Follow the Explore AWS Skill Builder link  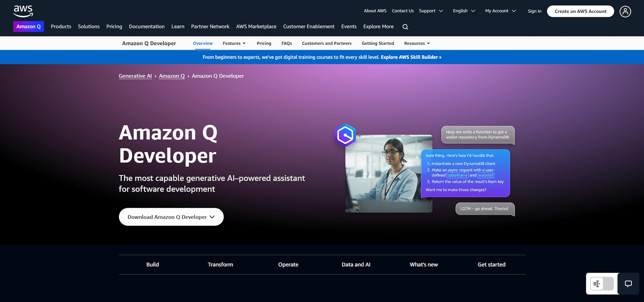coord(411,57)
